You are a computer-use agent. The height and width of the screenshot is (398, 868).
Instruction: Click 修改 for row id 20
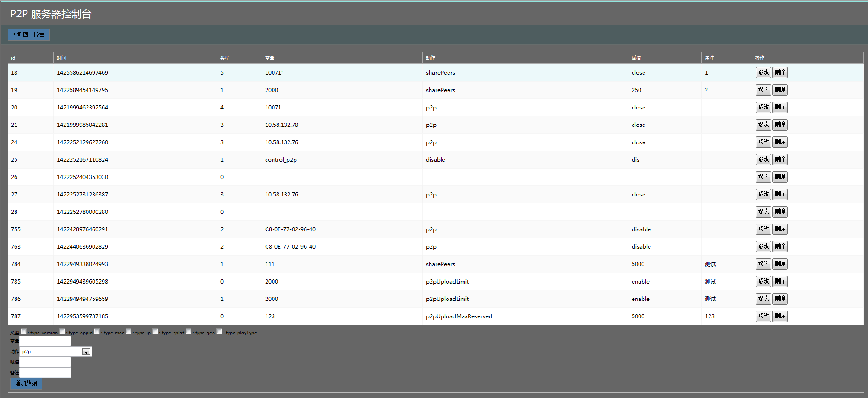(x=763, y=107)
